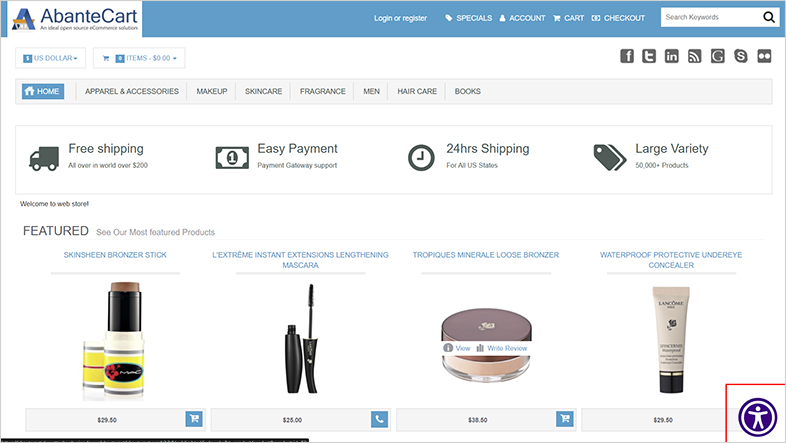
Task: Add Skinsheen Bronzer Stick to cart
Action: pyautogui.click(x=194, y=418)
